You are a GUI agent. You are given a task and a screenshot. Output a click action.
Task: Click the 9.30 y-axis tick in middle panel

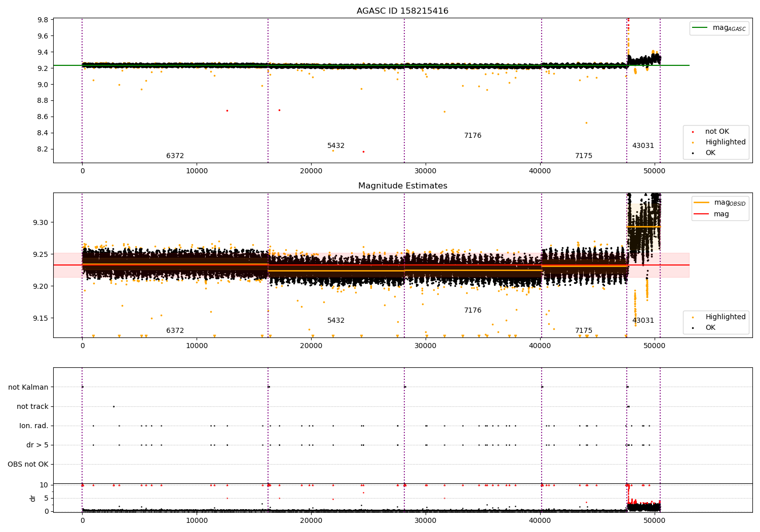click(41, 222)
